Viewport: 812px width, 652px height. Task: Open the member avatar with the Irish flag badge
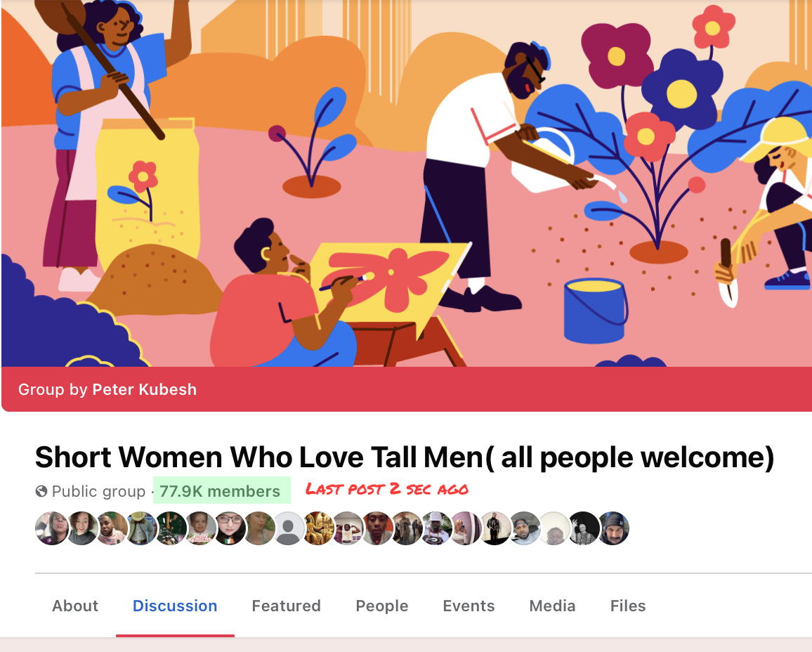pyautogui.click(x=230, y=528)
